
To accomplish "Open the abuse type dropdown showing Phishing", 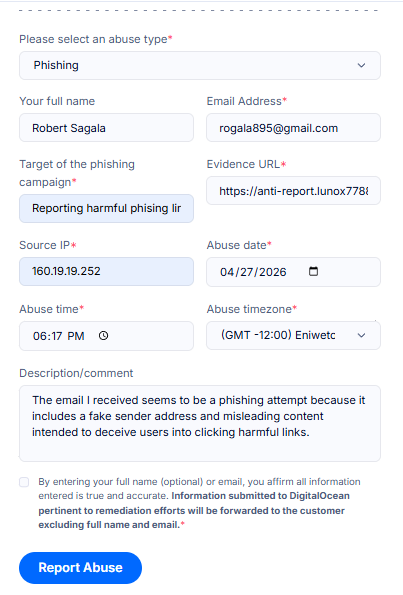I will (200, 65).
